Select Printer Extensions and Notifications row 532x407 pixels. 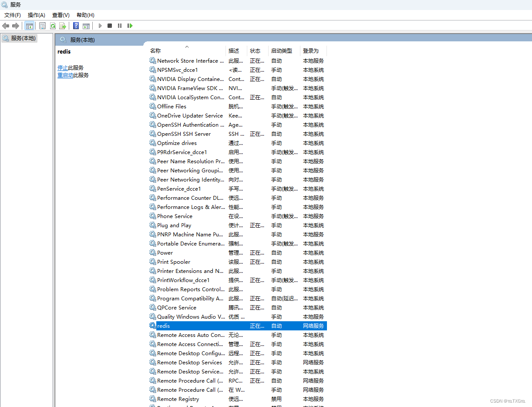[238, 271]
